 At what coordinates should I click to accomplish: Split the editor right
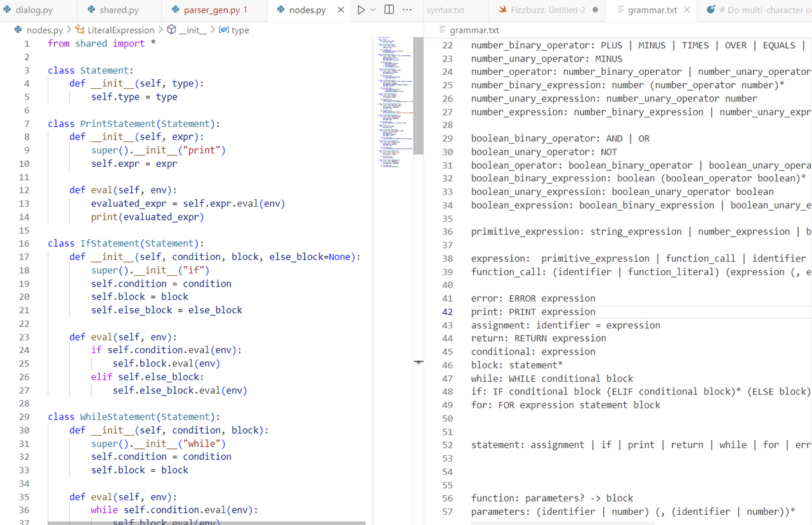pyautogui.click(x=390, y=10)
